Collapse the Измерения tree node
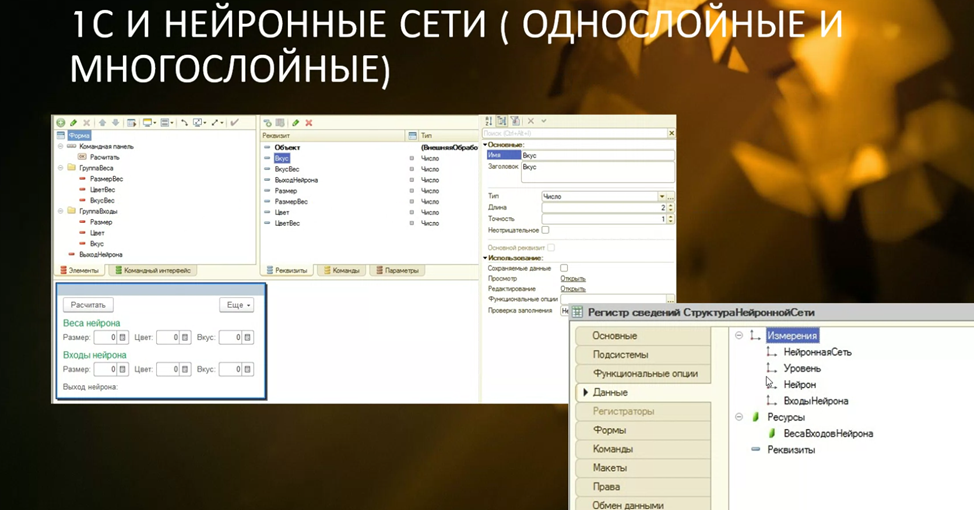974x510 pixels. coord(739,335)
